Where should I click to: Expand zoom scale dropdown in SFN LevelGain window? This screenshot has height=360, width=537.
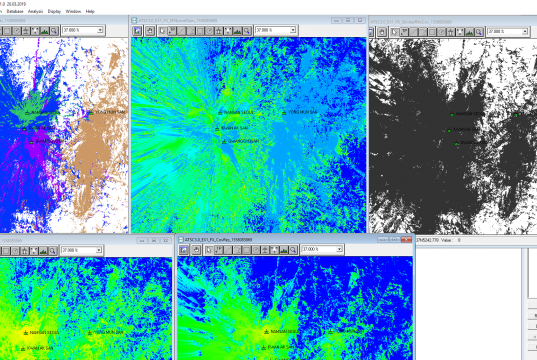pos(293,30)
